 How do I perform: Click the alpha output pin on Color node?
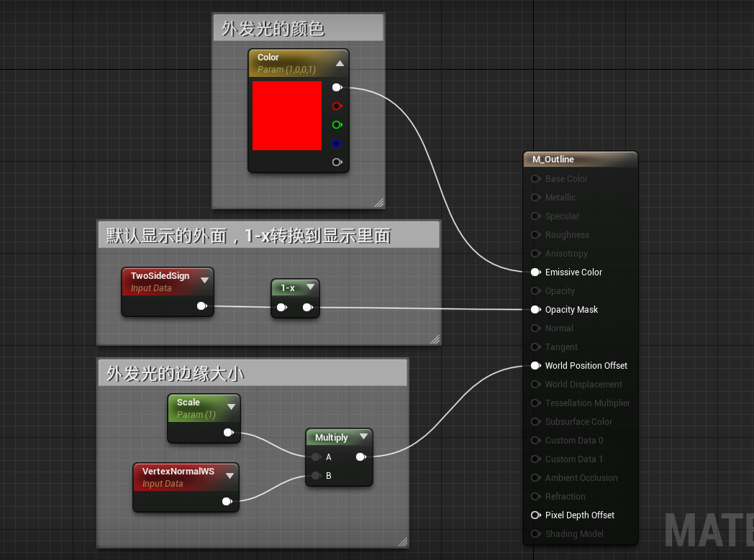click(x=337, y=162)
